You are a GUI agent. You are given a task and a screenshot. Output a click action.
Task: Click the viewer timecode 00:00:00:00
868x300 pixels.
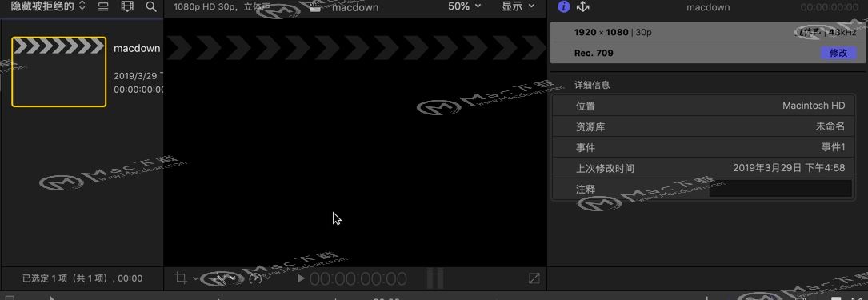[x=358, y=279]
